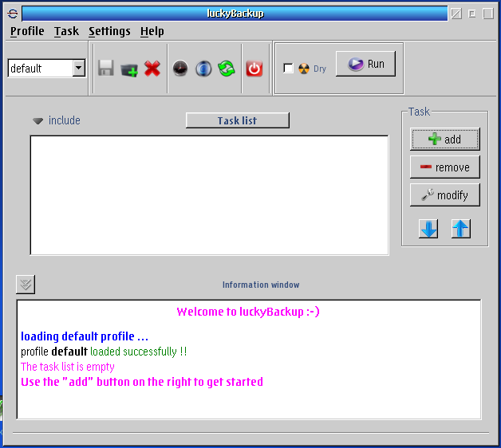Click 'The task list is empty' message
Viewport: 501px width, 448px height.
pos(68,367)
